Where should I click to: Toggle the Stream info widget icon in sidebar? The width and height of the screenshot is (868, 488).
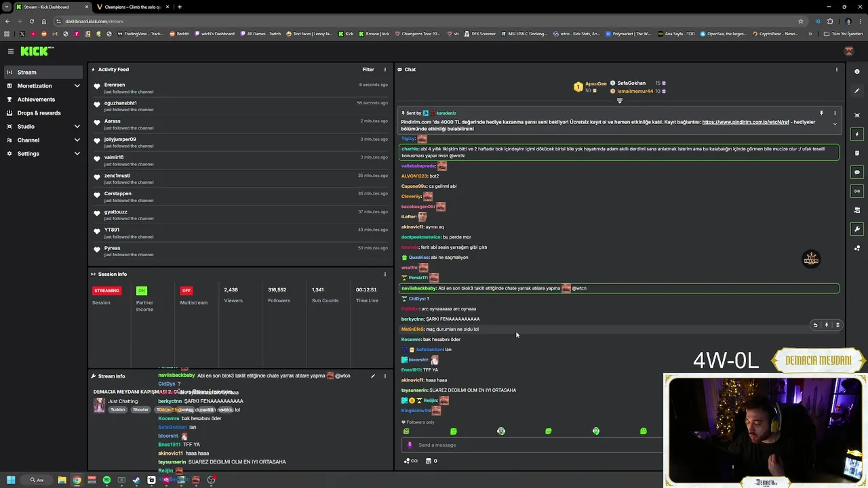[857, 210]
